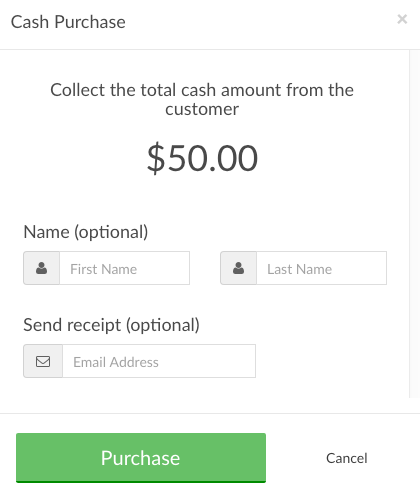Click the person icon beside First Name
The width and height of the screenshot is (420, 498).
(x=41, y=268)
